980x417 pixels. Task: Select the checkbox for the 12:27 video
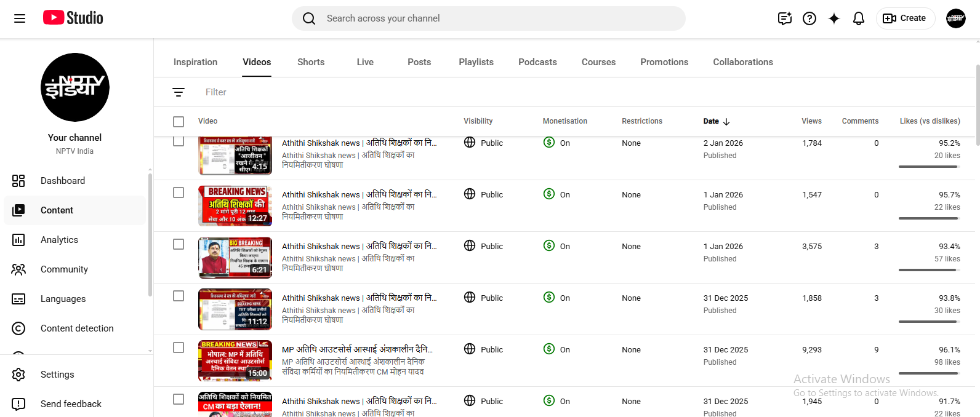[179, 193]
